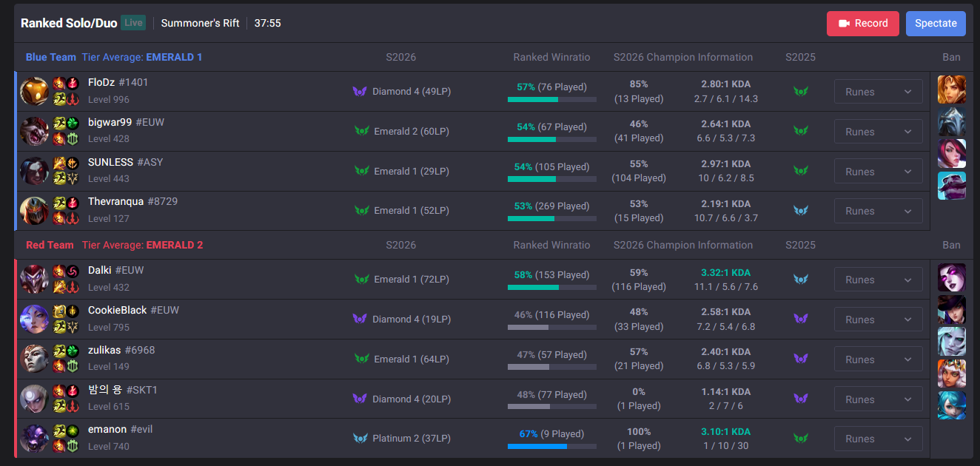
Task: Expand Runes dropdown for SUNLESS
Action: coord(878,172)
